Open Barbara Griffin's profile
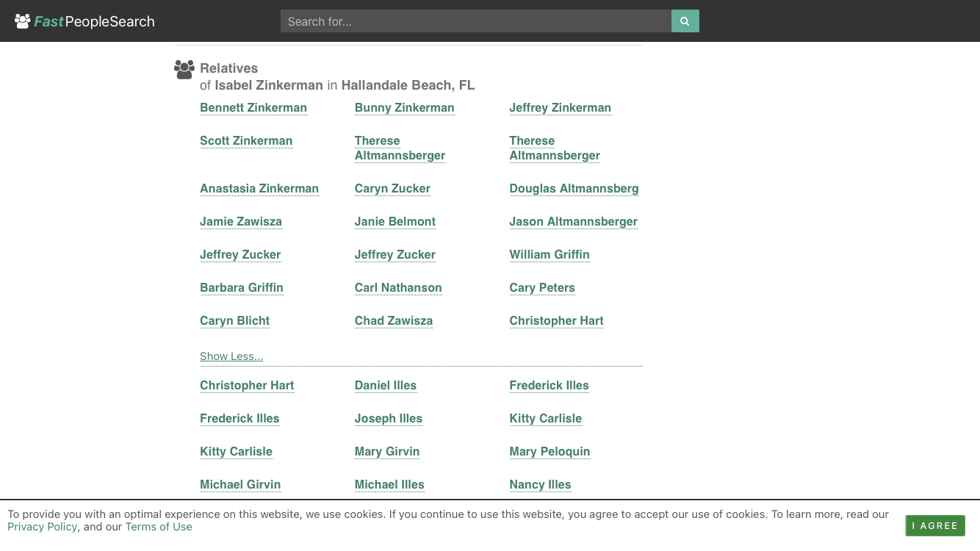 point(242,288)
